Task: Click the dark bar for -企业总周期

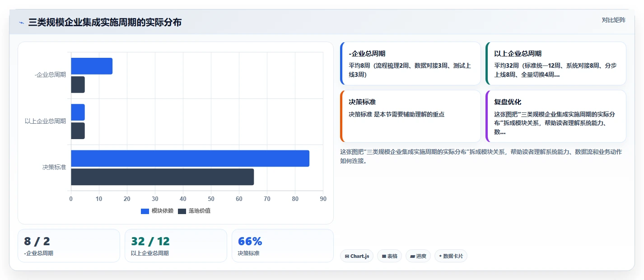Action: coord(78,85)
